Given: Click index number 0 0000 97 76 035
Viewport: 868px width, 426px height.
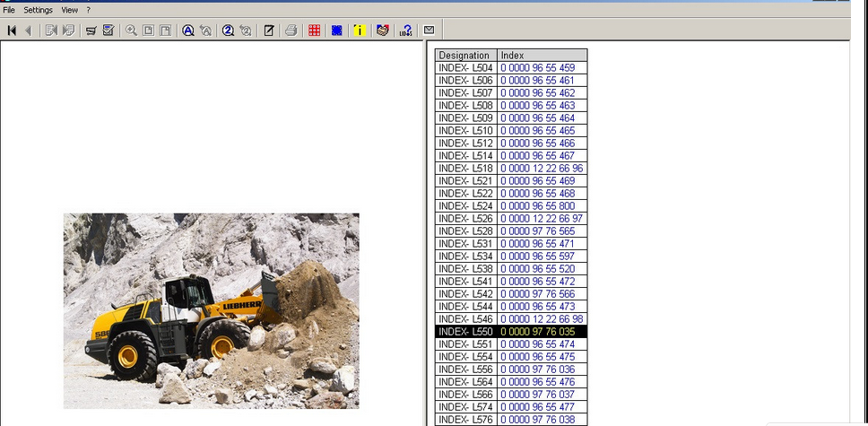Looking at the screenshot, I should coord(537,332).
